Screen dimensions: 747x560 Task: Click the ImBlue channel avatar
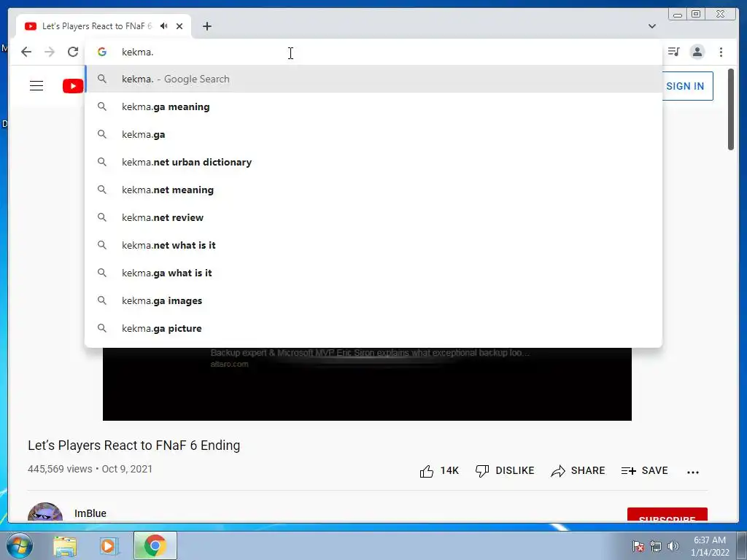[x=45, y=512]
